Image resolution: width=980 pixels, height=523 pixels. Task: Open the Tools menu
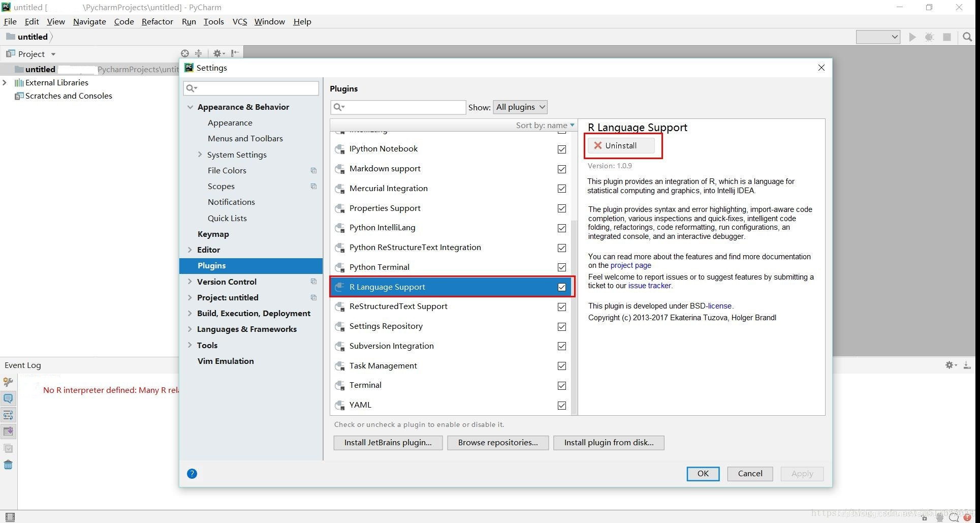[214, 21]
